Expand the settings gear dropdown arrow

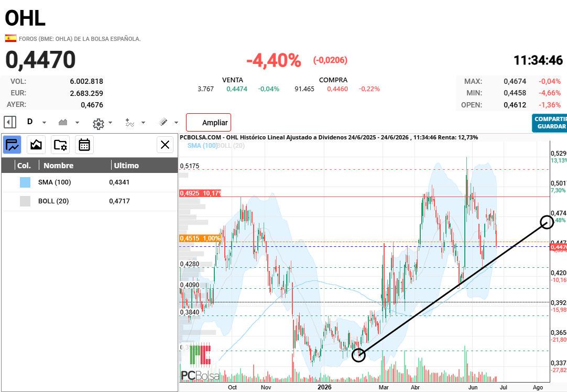(110, 123)
